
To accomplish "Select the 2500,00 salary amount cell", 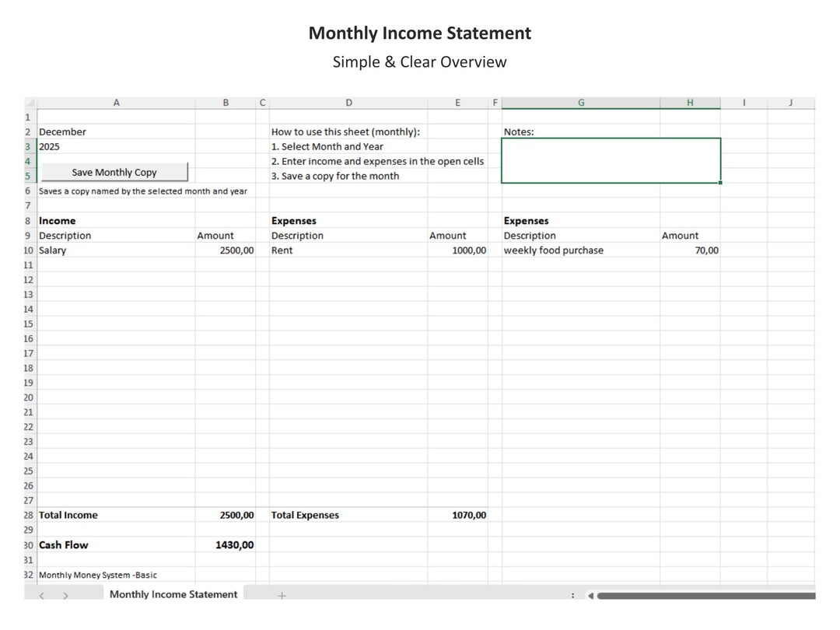I will pos(226,250).
